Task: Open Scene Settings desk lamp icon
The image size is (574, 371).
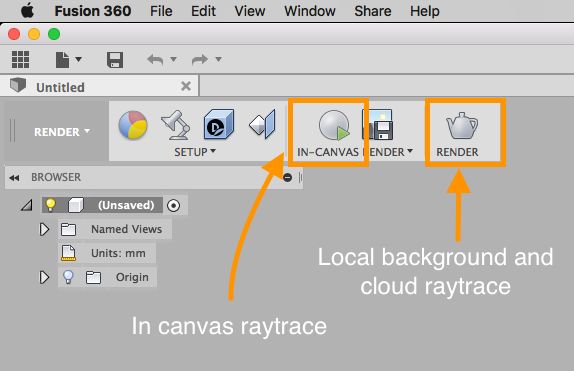Action: pos(175,125)
